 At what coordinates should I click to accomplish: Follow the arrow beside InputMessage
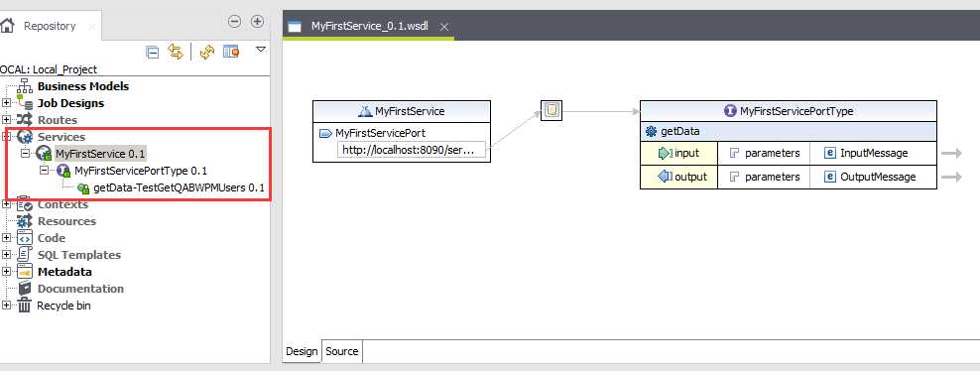pyautogui.click(x=952, y=153)
